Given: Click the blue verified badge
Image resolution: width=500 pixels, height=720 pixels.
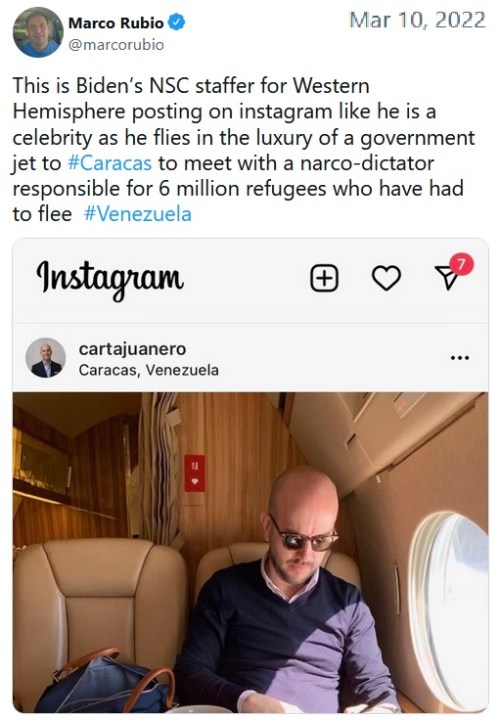Looking at the screenshot, I should tap(177, 22).
